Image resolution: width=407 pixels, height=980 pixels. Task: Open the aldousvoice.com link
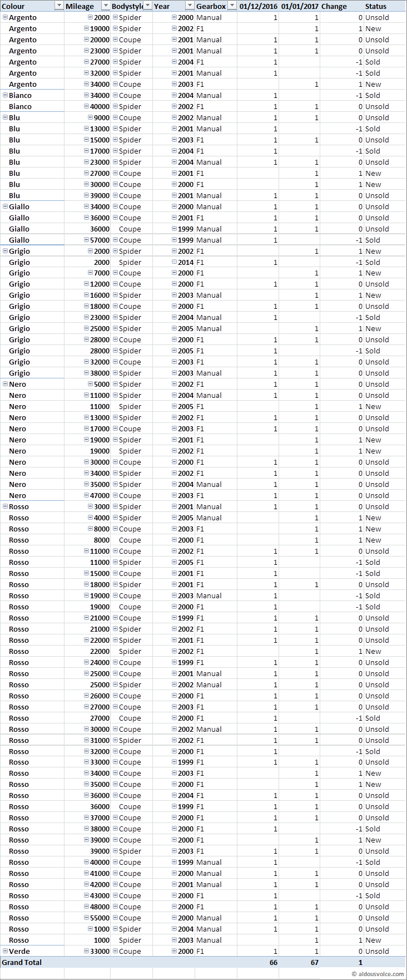click(378, 974)
